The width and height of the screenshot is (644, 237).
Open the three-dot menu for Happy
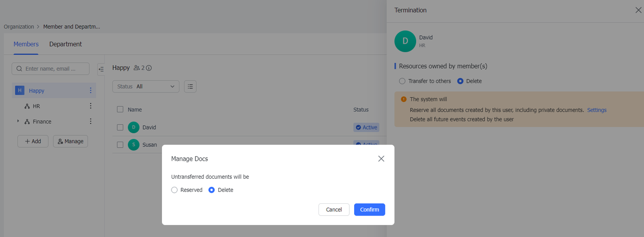[91, 91]
